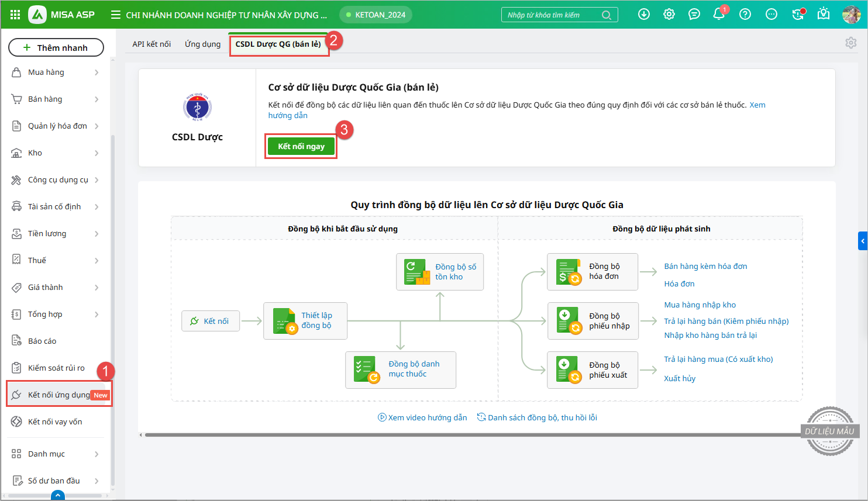
Task: Expand the Kho menu chevron
Action: pyautogui.click(x=97, y=153)
